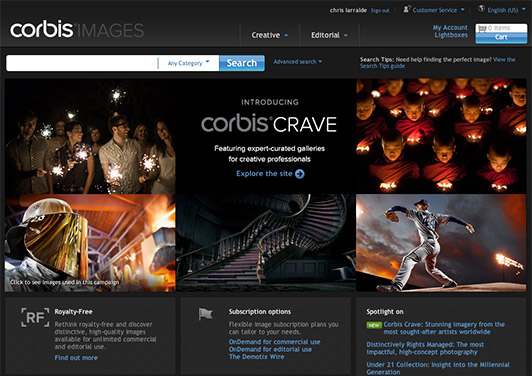Click the corbis CRAVE banner logo

[269, 124]
